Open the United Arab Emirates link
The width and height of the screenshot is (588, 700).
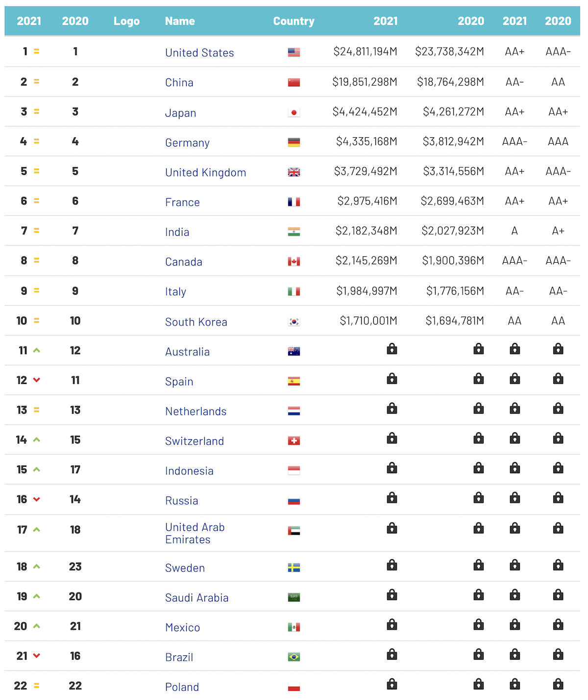195,533
